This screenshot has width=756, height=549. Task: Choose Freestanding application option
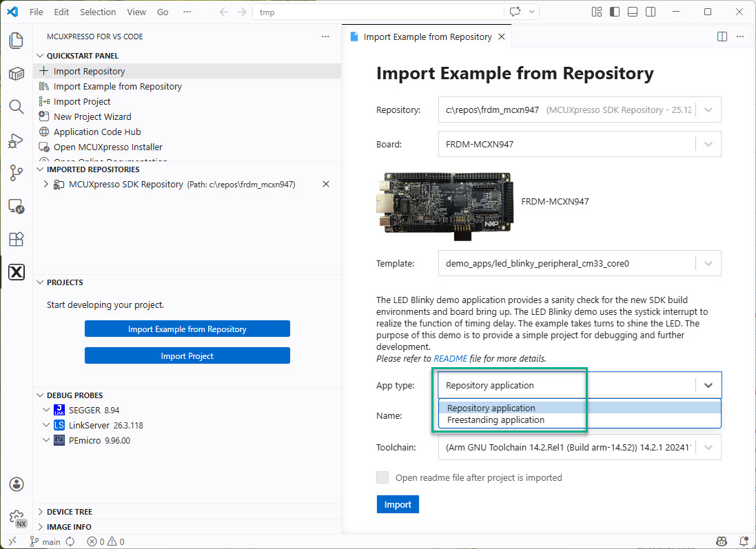pyautogui.click(x=496, y=420)
